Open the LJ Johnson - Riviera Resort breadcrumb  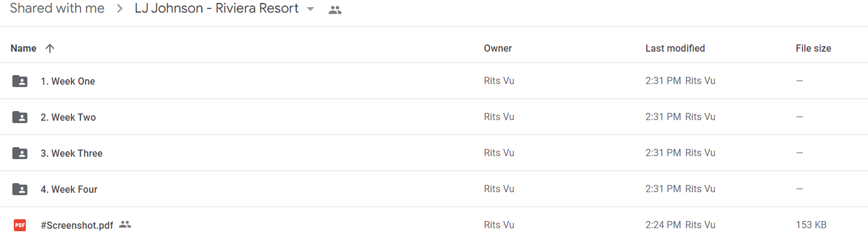tap(217, 9)
